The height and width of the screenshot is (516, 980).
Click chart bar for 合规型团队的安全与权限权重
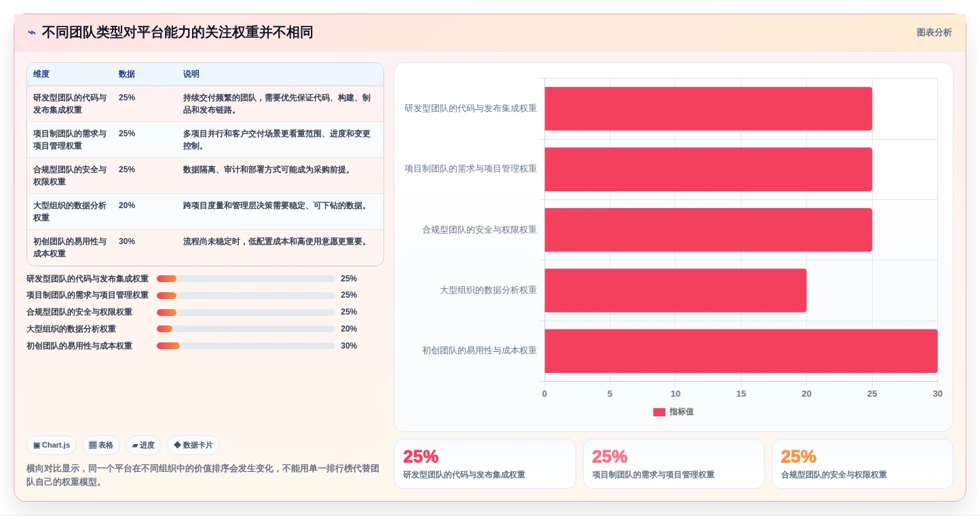708,230
